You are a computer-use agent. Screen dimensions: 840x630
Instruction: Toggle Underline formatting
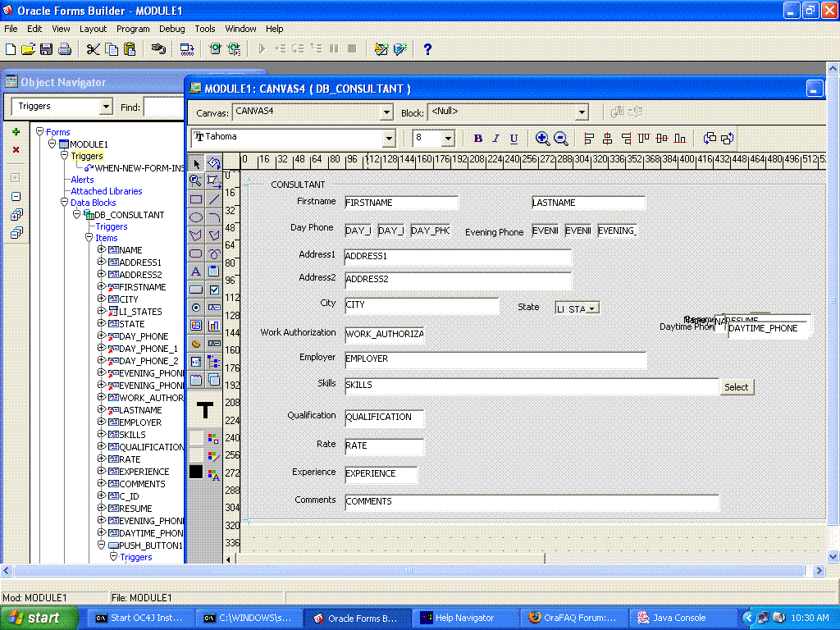(x=514, y=139)
